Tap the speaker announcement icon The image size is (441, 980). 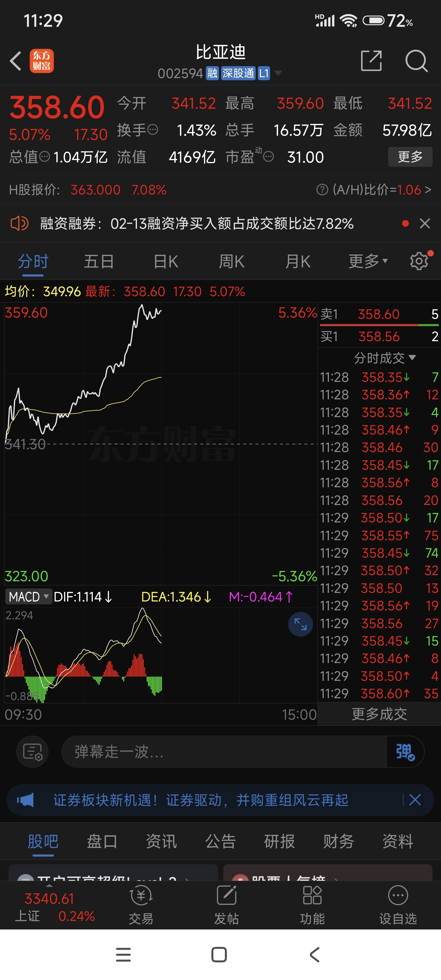pyautogui.click(x=19, y=223)
